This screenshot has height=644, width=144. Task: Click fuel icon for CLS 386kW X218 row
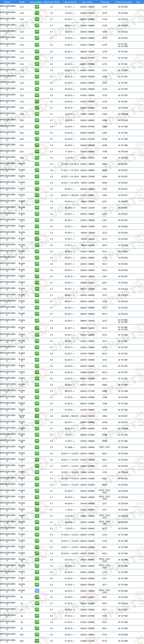[x=37, y=58]
